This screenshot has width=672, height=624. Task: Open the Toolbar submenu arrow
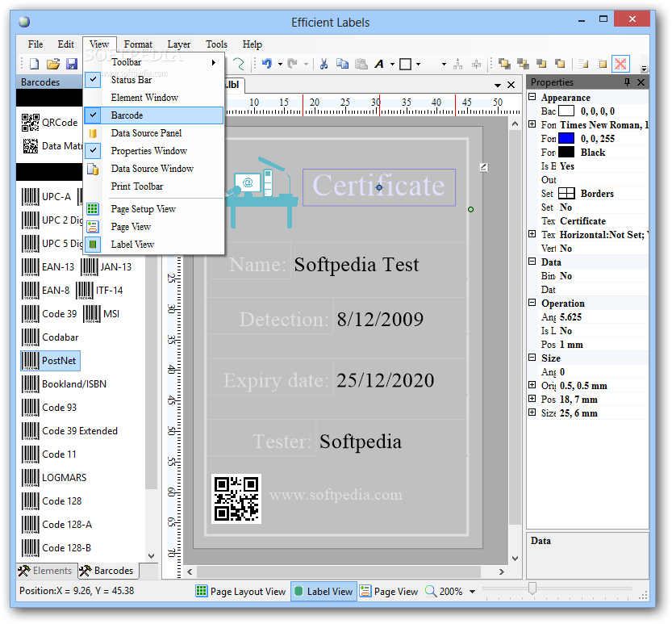pyautogui.click(x=214, y=63)
